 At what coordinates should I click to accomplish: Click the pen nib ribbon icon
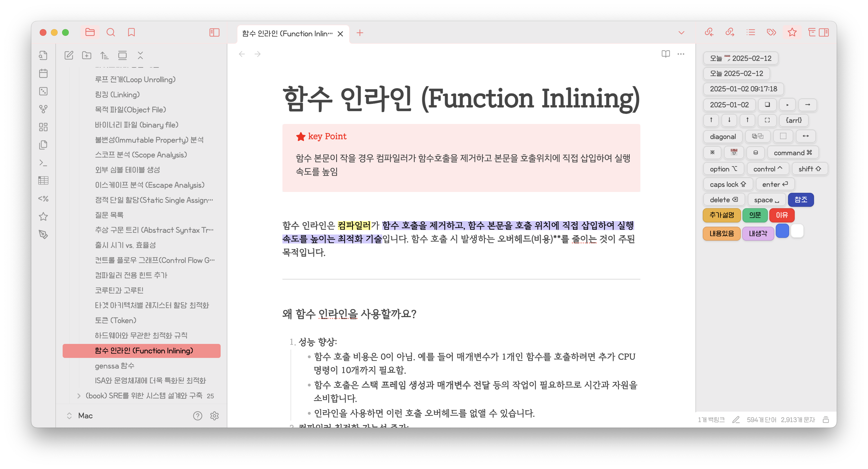(x=43, y=234)
